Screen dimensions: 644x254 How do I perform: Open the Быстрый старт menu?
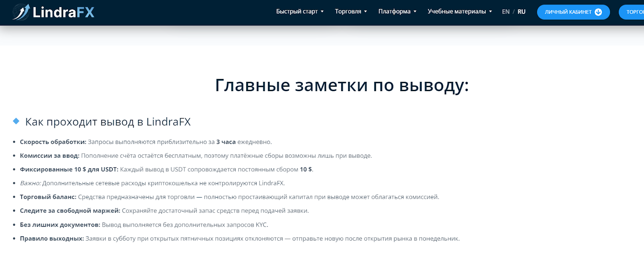click(297, 12)
